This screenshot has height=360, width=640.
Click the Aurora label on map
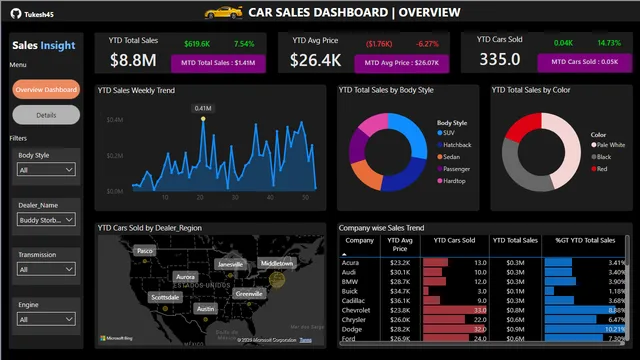pos(185,277)
